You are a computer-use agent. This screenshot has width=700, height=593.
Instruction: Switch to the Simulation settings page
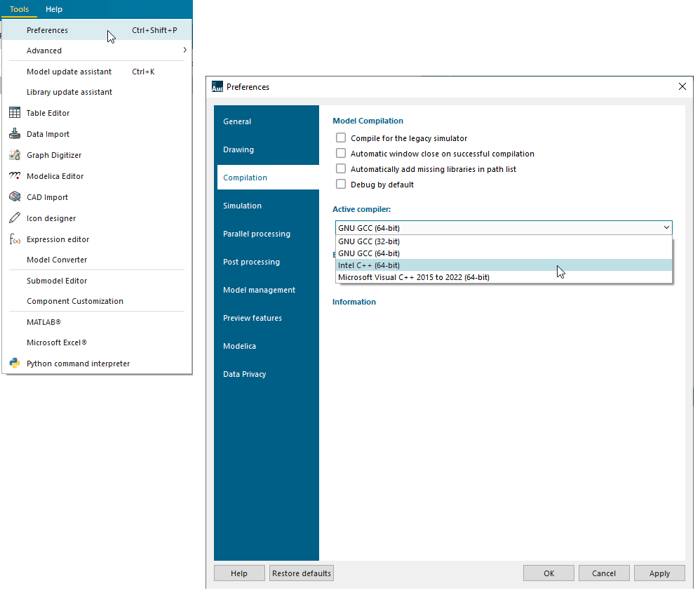[x=242, y=205]
